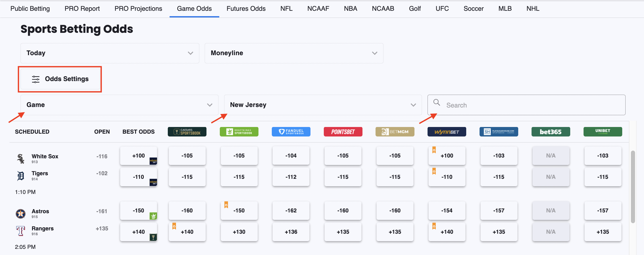
Task: Click the DraftKings Sportsbook logo
Action: (x=239, y=132)
